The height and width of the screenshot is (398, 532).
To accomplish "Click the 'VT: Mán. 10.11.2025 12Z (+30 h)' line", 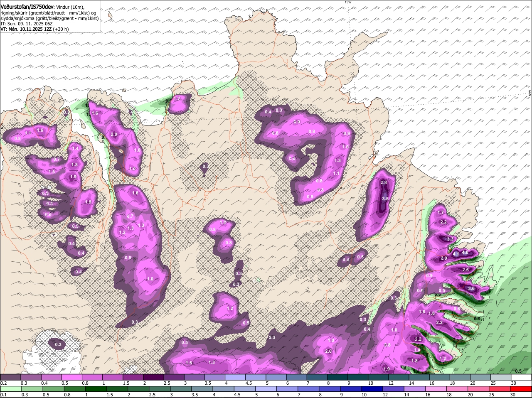I will [35, 29].
